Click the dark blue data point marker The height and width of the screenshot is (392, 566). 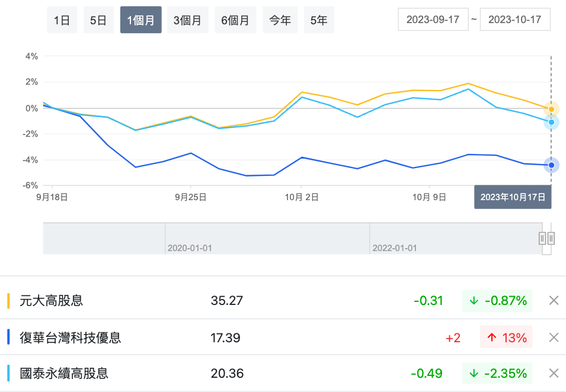pos(551,165)
